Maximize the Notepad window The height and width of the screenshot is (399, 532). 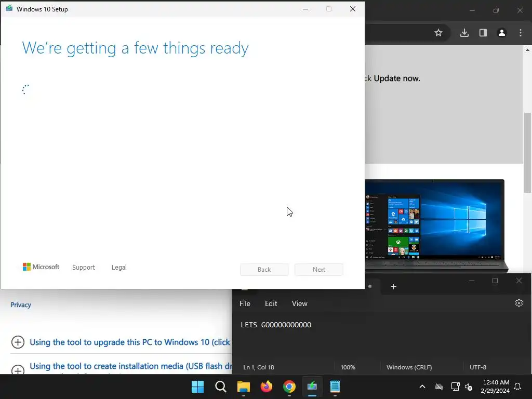(495, 281)
